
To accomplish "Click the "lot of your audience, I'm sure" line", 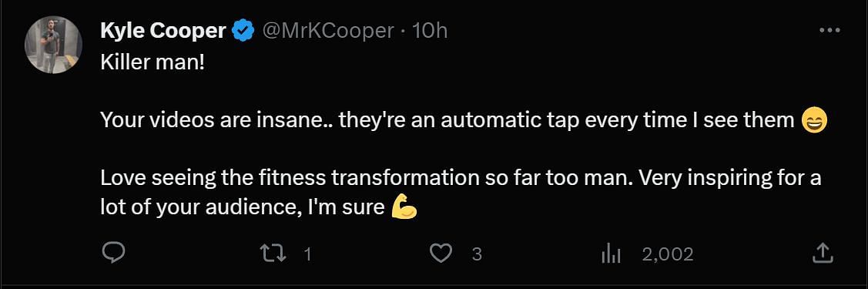I will 243,207.
